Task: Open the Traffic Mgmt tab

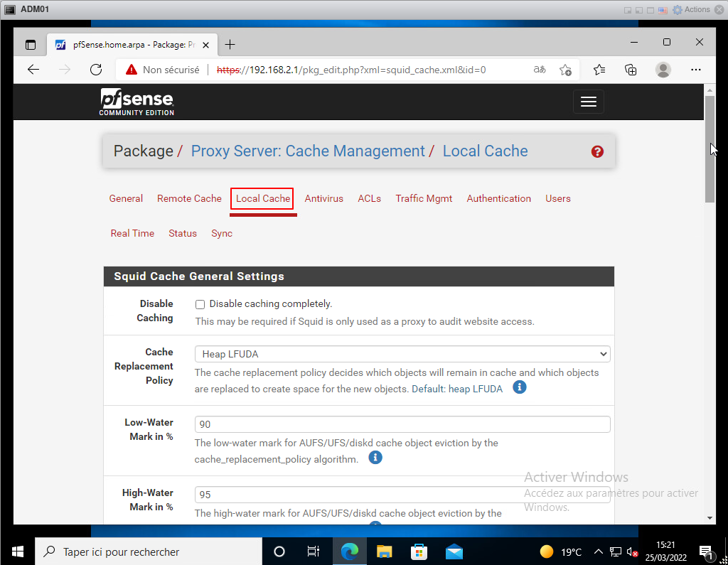Action: tap(424, 199)
